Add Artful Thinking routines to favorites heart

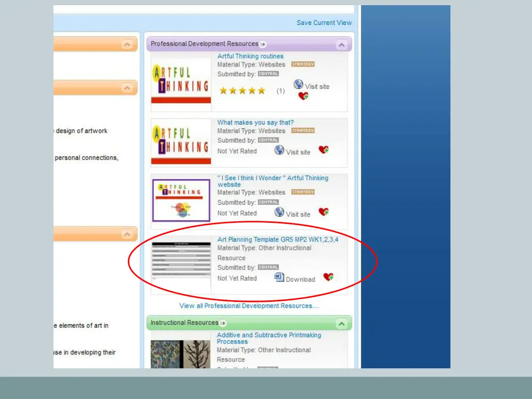(x=303, y=96)
